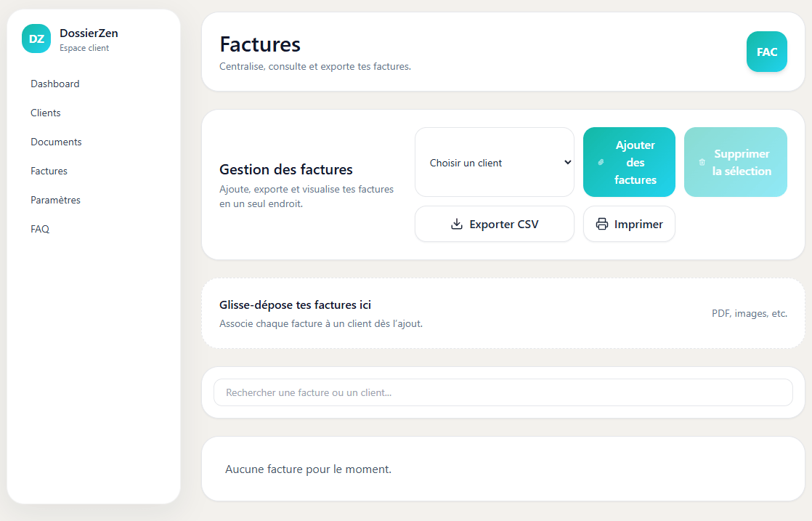
Task: Click the Glisse-dépose tes factures drop zone
Action: (503, 313)
